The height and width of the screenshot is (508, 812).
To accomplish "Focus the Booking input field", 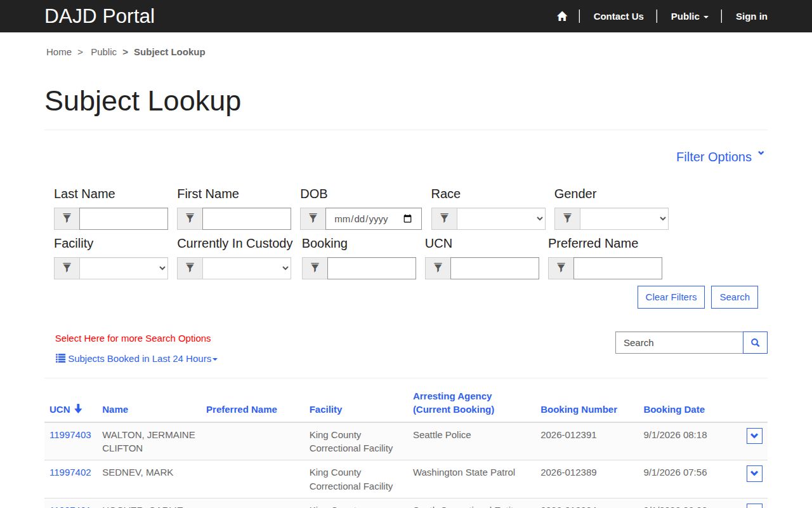I will tap(372, 268).
